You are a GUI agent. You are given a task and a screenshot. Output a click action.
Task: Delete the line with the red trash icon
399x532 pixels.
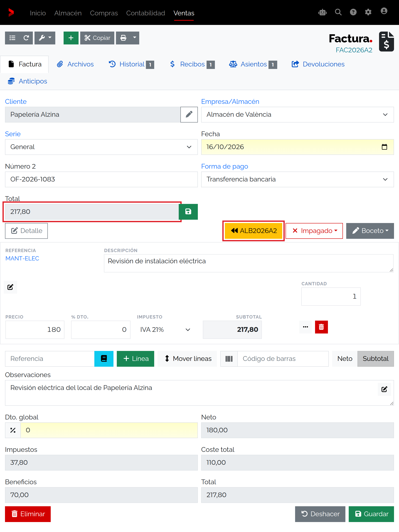321,327
